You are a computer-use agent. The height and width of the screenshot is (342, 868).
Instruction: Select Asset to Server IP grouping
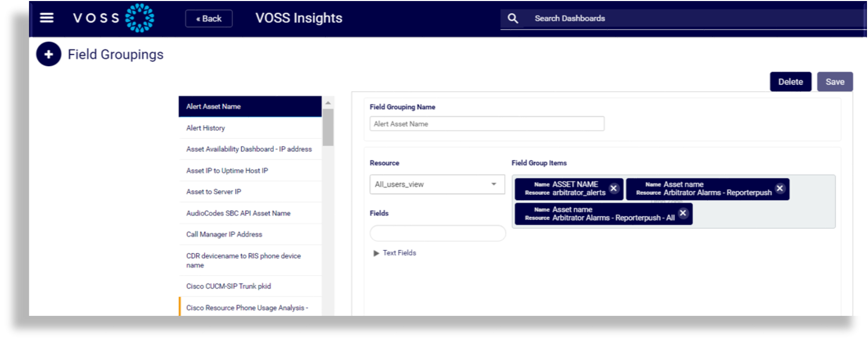click(x=250, y=192)
